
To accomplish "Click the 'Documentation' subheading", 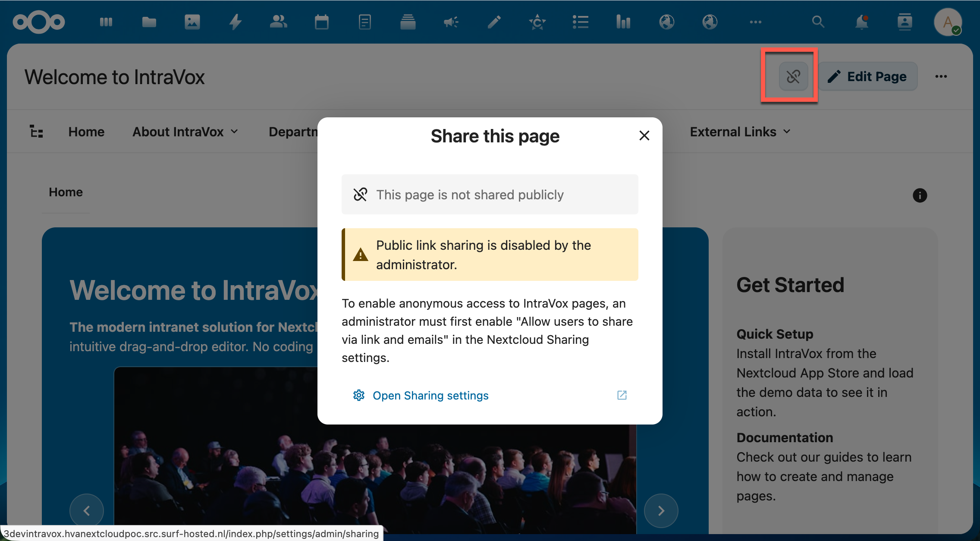I will coord(785,437).
